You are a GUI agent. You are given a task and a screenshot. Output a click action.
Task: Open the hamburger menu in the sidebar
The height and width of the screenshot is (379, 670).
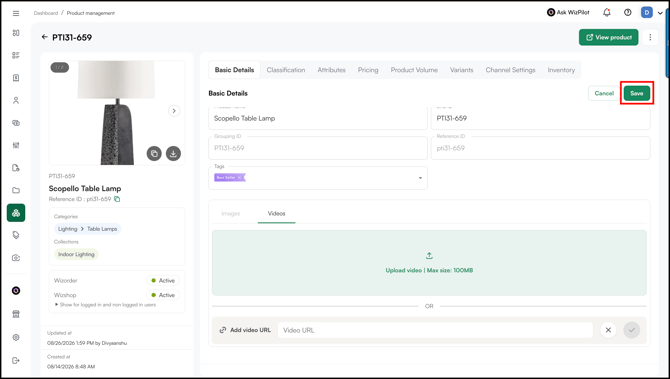pos(16,13)
